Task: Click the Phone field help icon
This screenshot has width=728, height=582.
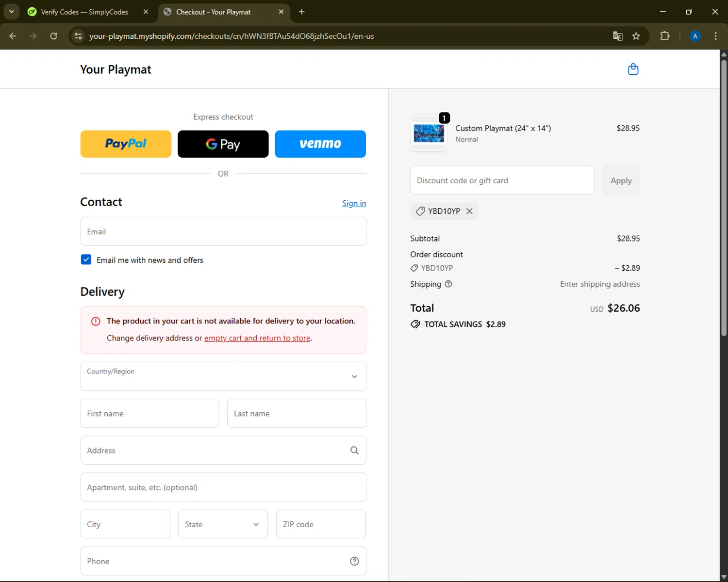Action: [354, 561]
